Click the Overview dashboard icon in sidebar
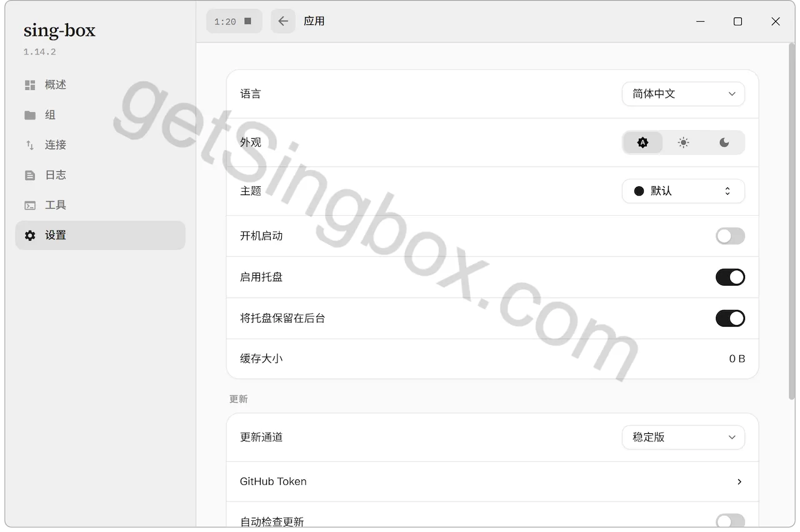Viewport: 800px width, 532px height. [x=30, y=85]
